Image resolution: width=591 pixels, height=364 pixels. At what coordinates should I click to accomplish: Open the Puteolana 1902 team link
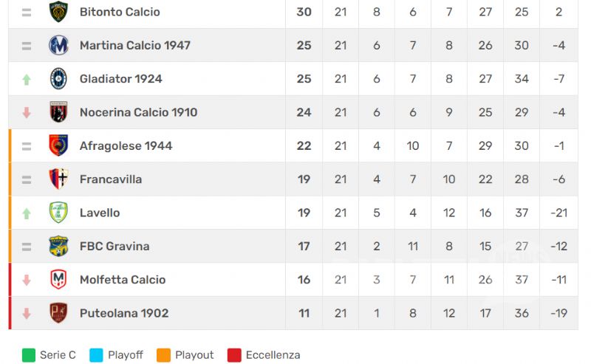click(x=124, y=313)
